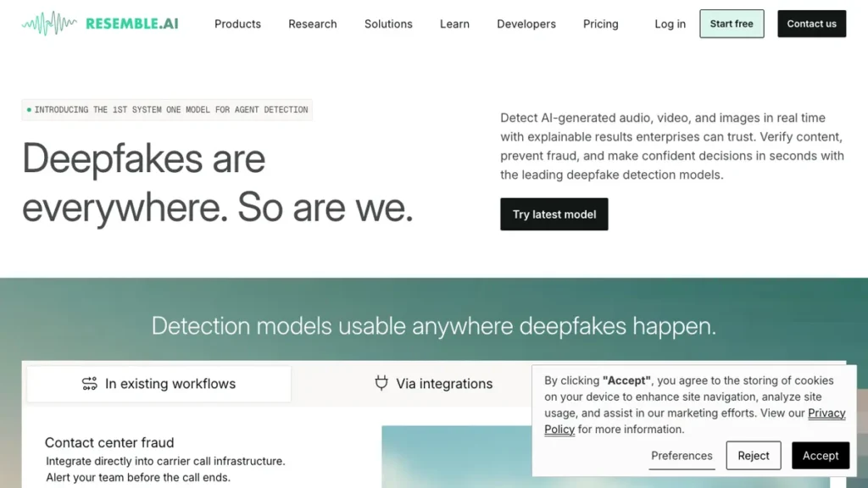Open the Products menu
This screenshot has width=868, height=488.
[237, 24]
